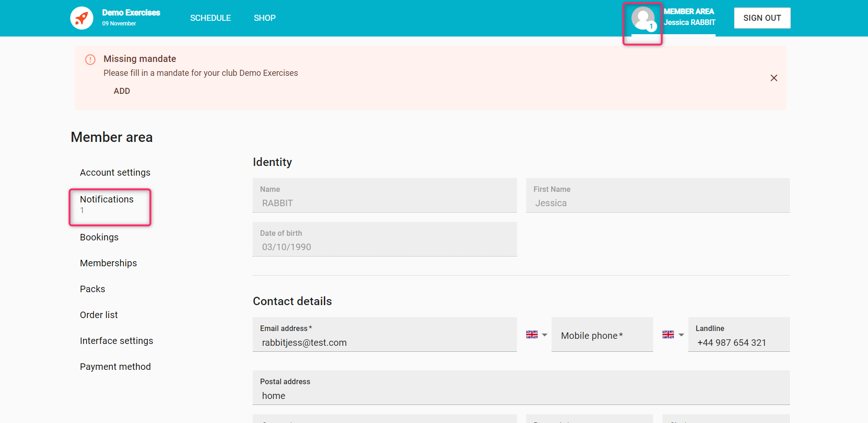Click the Demo Exercises club name
This screenshot has width=868, height=423.
tap(131, 12)
